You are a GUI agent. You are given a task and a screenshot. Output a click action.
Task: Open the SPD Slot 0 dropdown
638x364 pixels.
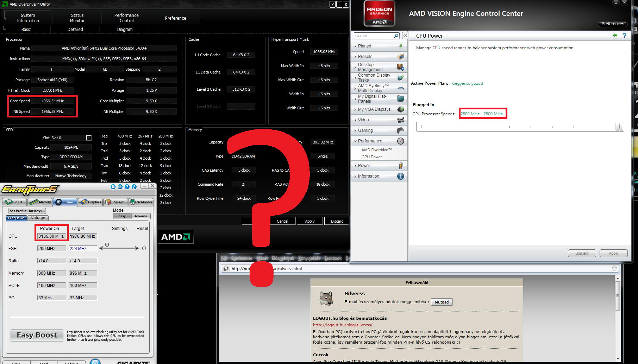(x=89, y=138)
